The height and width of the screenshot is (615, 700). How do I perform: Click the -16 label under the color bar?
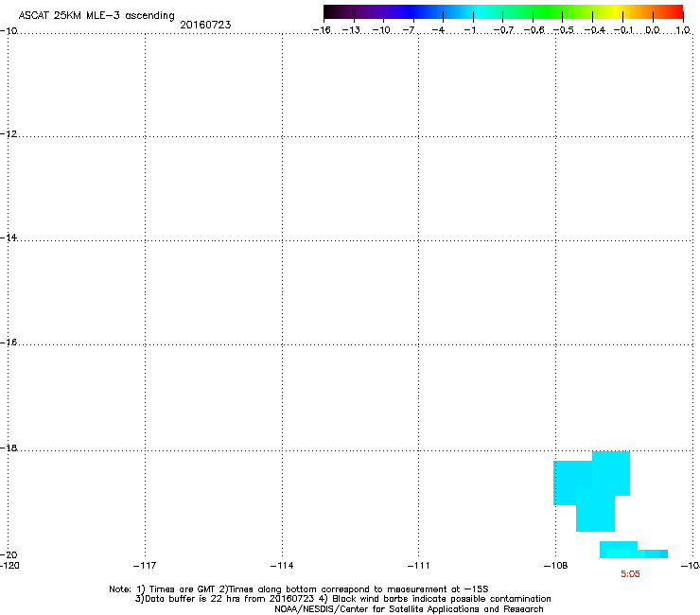click(x=322, y=30)
